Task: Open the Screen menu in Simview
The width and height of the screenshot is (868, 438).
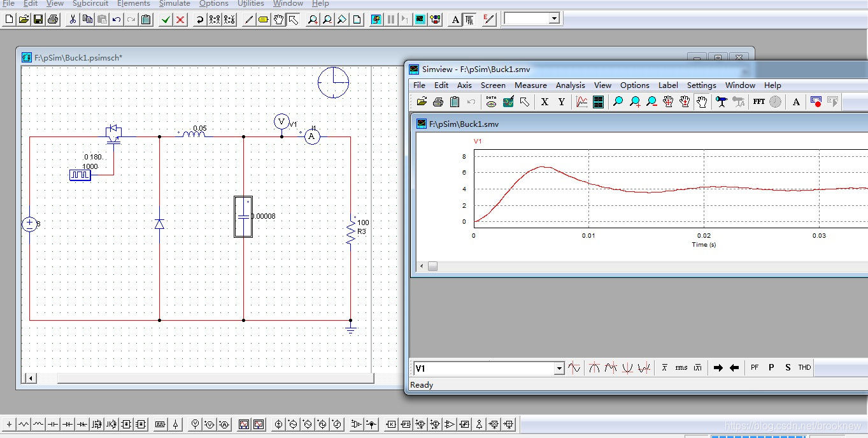Action: click(x=493, y=85)
